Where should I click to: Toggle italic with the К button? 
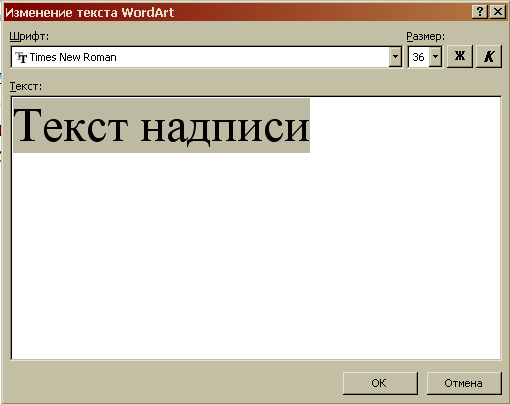click(x=489, y=57)
